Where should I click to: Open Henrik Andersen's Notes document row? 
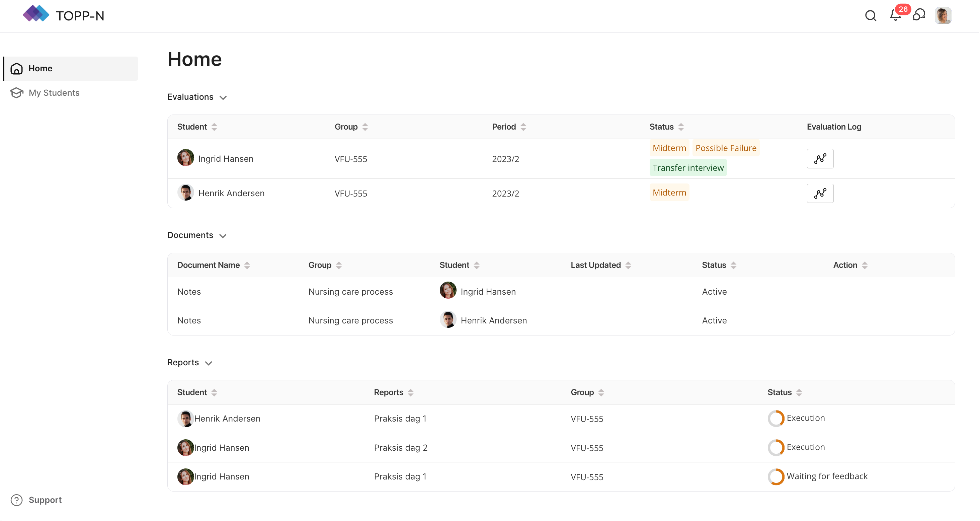pos(189,320)
